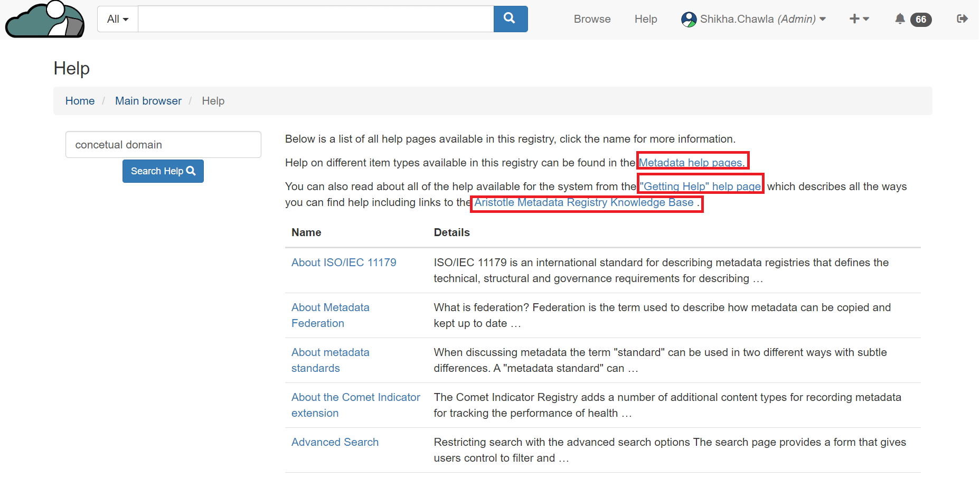Click the magnifier search button in top bar
Viewport: 980px width, 477px height.
pyautogui.click(x=510, y=19)
